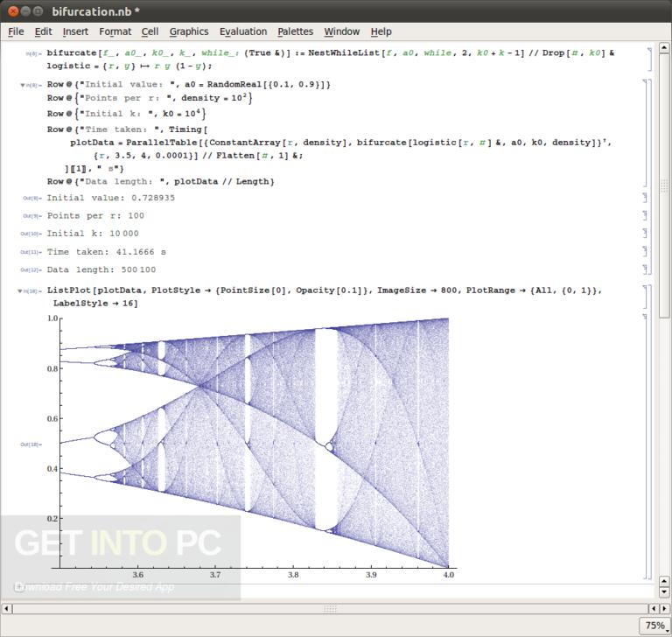Click the 'Time taken: 41.1666 s' output
672x637 pixels.
click(x=106, y=252)
